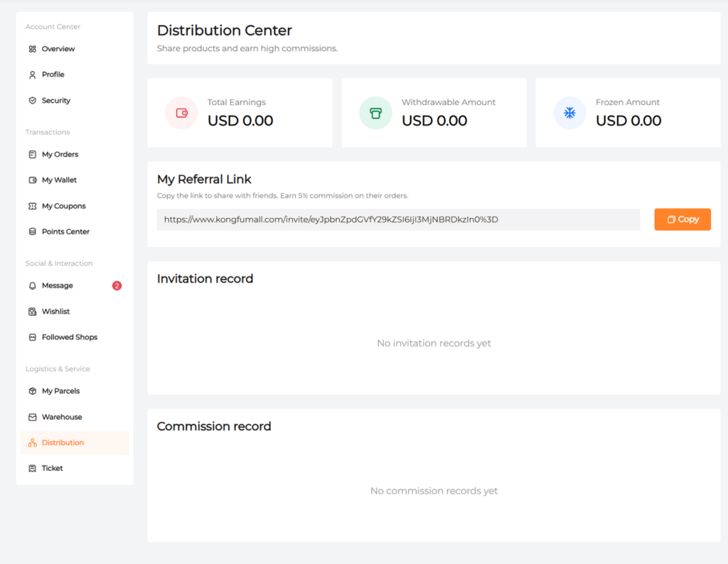
Task: Click the Profile person icon
Action: (32, 75)
